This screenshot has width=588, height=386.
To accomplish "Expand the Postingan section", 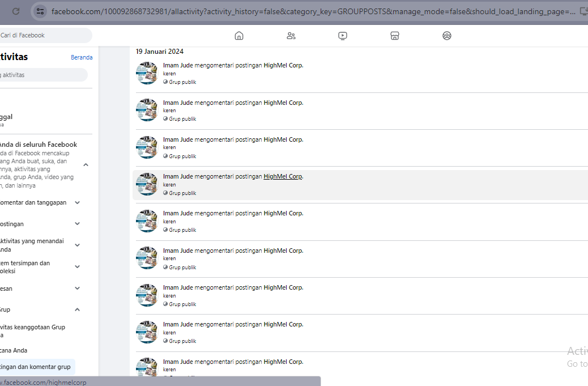I will (x=77, y=224).
